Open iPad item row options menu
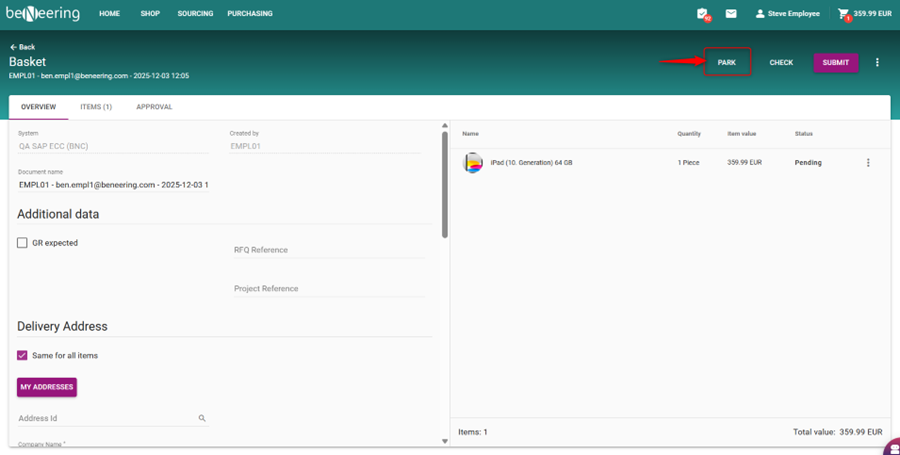900x455 pixels. (868, 163)
